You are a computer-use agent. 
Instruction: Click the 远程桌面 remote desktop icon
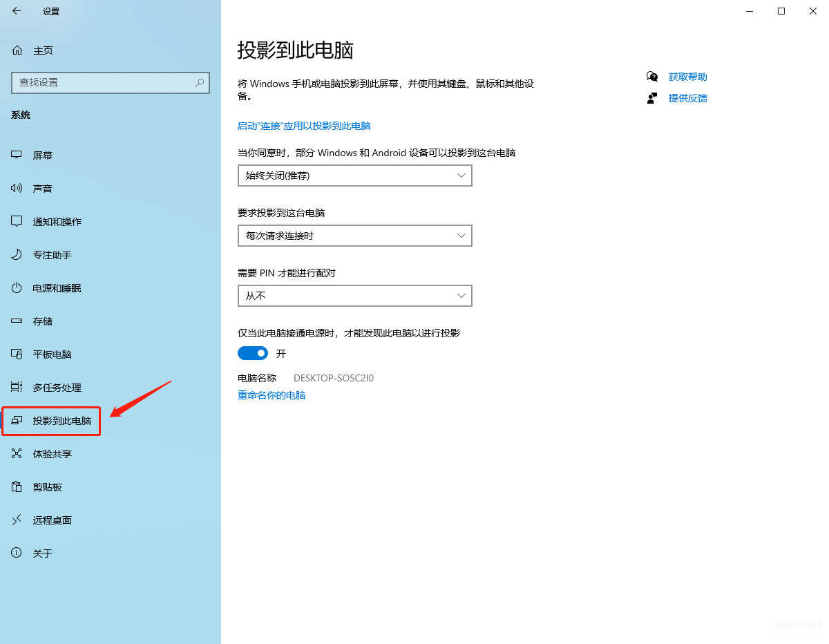[x=17, y=520]
